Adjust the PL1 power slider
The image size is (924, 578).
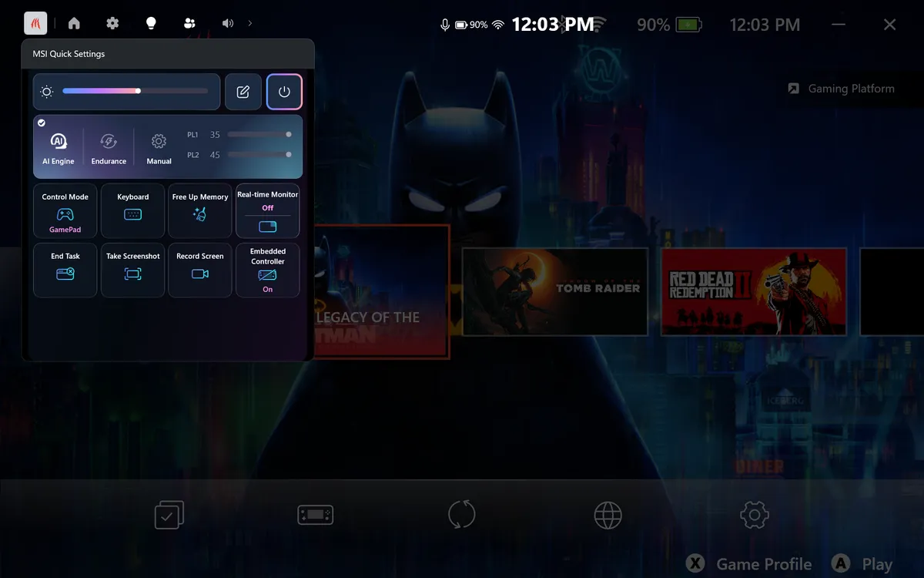259,134
